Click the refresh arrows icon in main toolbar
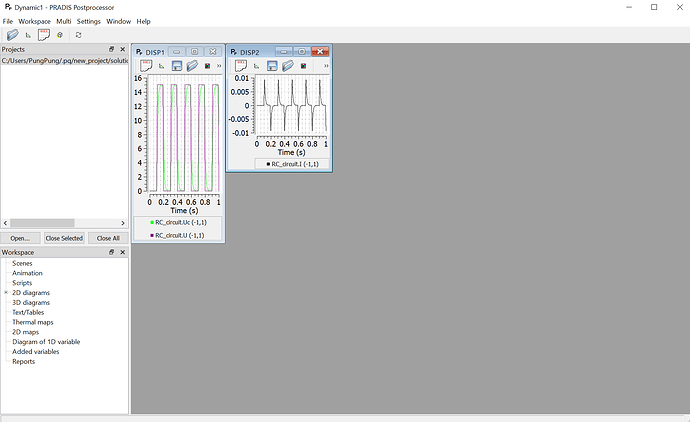Screen dimensions: 690x422 tap(78, 35)
